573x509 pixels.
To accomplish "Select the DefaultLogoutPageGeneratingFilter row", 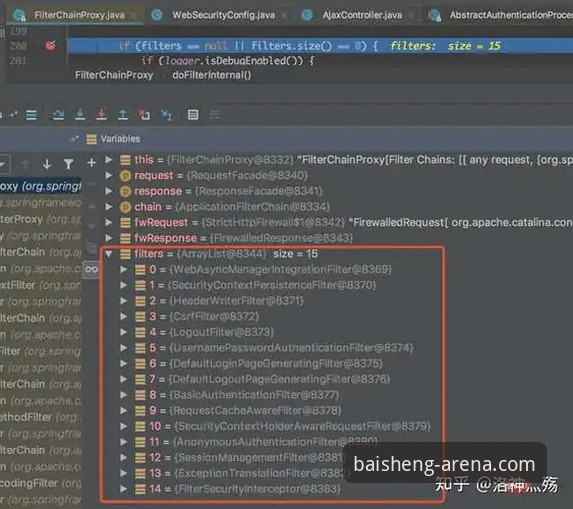I will coord(262,379).
